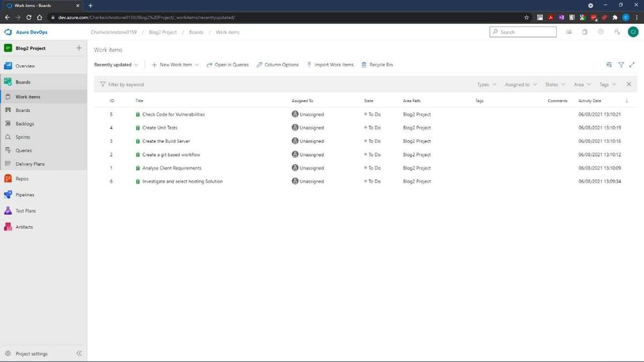Image resolution: width=644 pixels, height=362 pixels.
Task: Open Analyse Client Requirements item
Action: coord(171,168)
